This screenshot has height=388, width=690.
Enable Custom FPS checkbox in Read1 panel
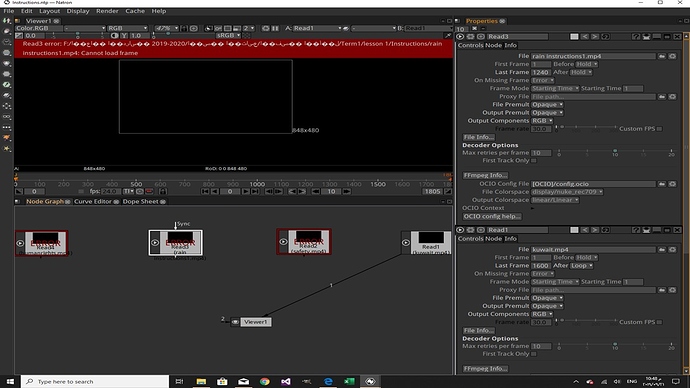(x=659, y=322)
